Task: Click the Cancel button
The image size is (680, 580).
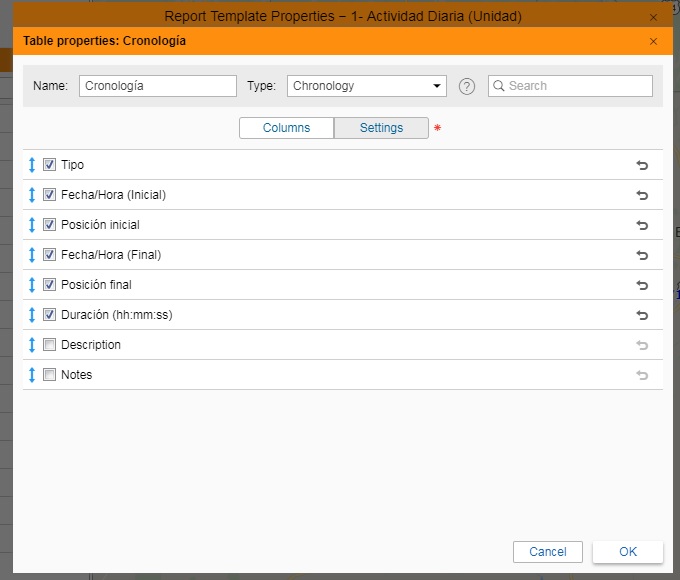Action: (x=547, y=552)
